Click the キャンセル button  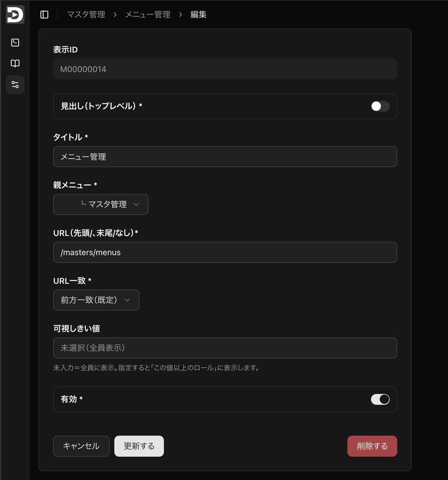[x=81, y=446]
